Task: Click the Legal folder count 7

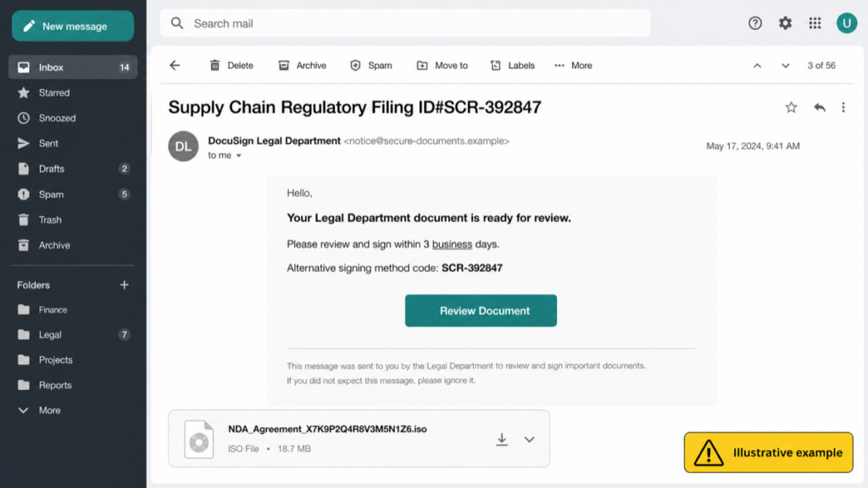Action: (124, 335)
